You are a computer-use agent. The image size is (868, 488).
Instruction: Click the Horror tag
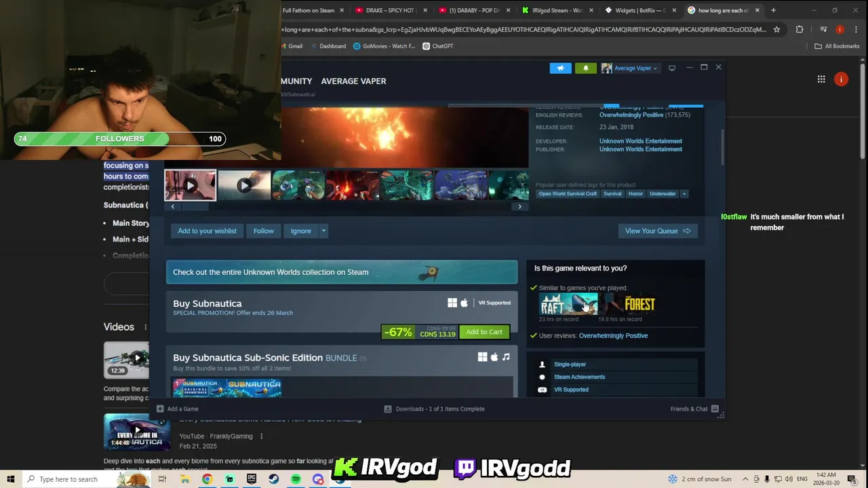[635, 194]
